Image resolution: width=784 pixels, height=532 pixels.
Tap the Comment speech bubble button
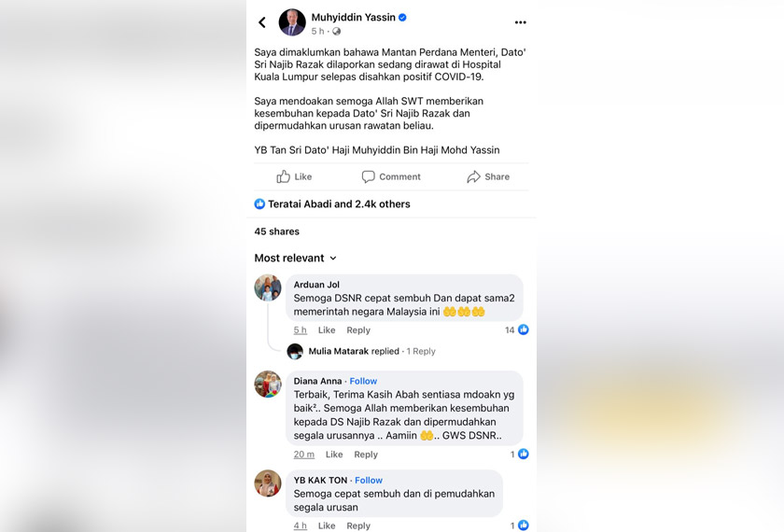[x=391, y=176]
